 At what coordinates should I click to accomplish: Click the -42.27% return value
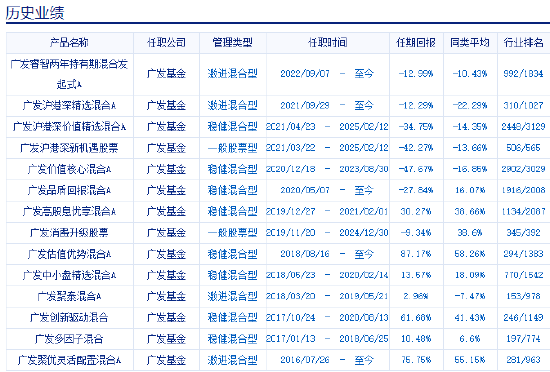tap(416, 148)
